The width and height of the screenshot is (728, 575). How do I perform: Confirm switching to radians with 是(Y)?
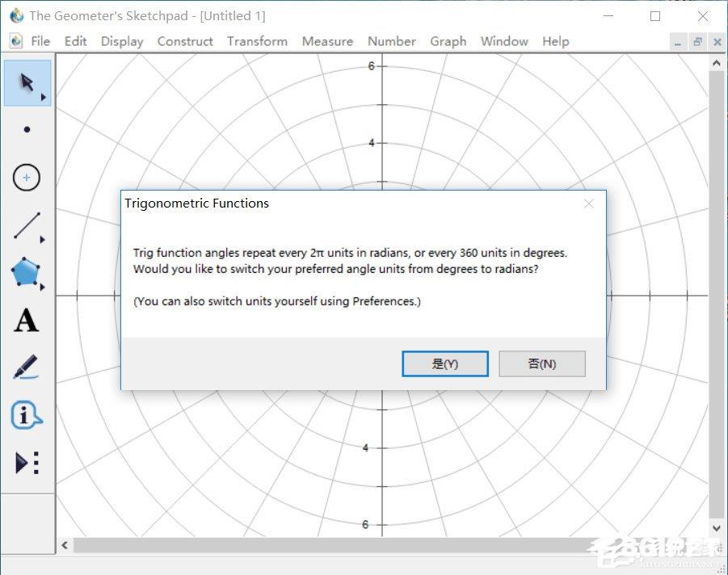pyautogui.click(x=445, y=364)
